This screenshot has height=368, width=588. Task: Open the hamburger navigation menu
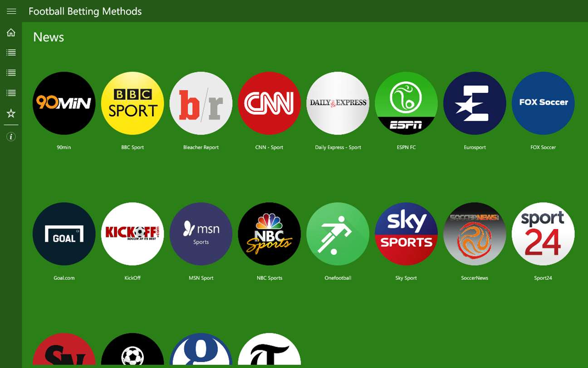tap(11, 11)
